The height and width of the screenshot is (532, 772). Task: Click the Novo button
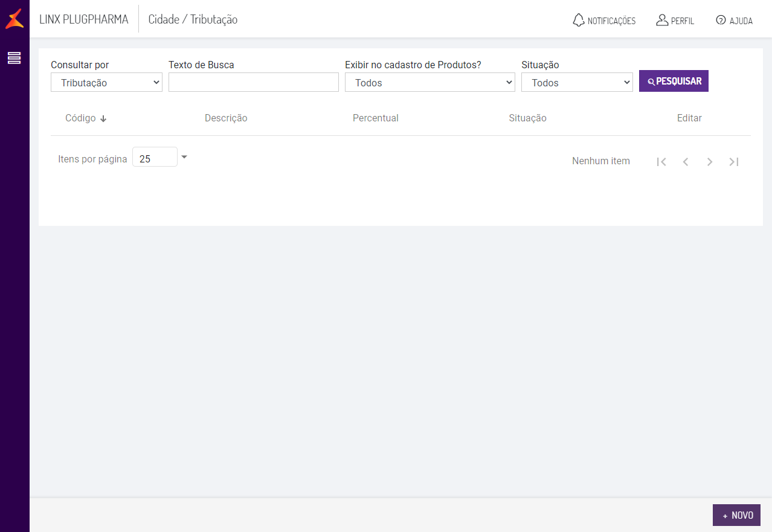click(736, 515)
